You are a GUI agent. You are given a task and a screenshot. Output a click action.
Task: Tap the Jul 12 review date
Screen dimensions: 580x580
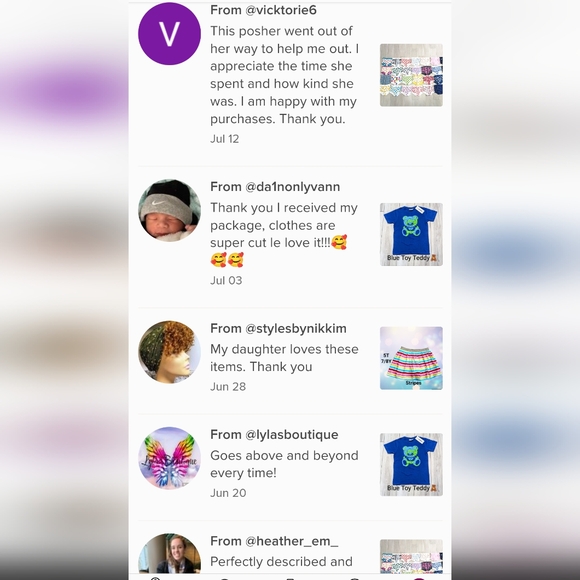tap(225, 139)
